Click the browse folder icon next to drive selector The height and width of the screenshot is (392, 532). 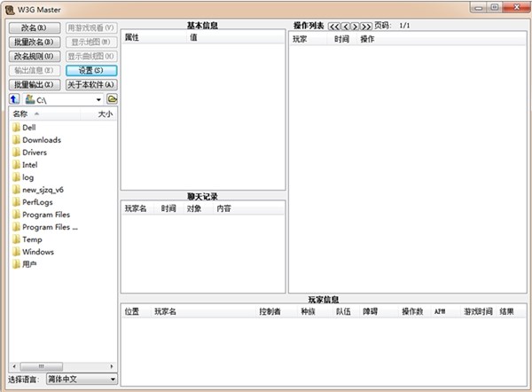tap(112, 99)
